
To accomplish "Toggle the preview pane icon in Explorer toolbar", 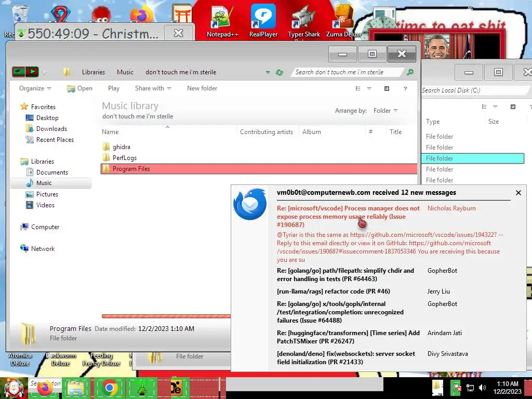I will coord(387,88).
